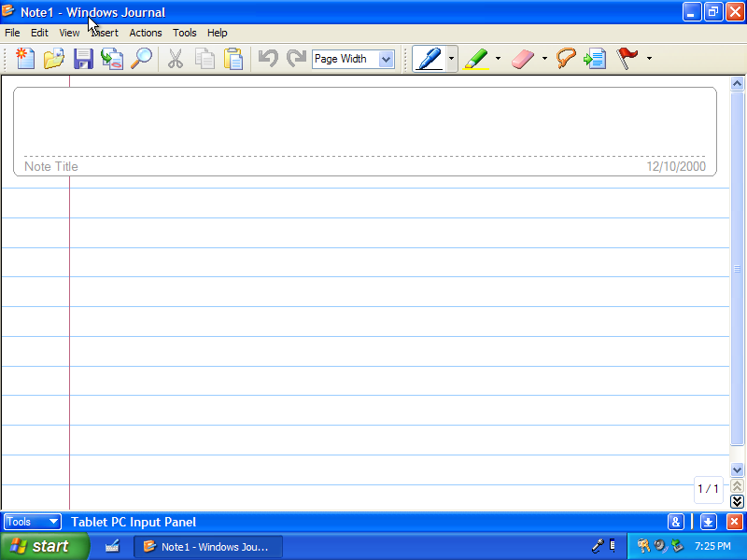This screenshot has width=747, height=560.
Task: Save the note using the floppy icon
Action: point(83,59)
